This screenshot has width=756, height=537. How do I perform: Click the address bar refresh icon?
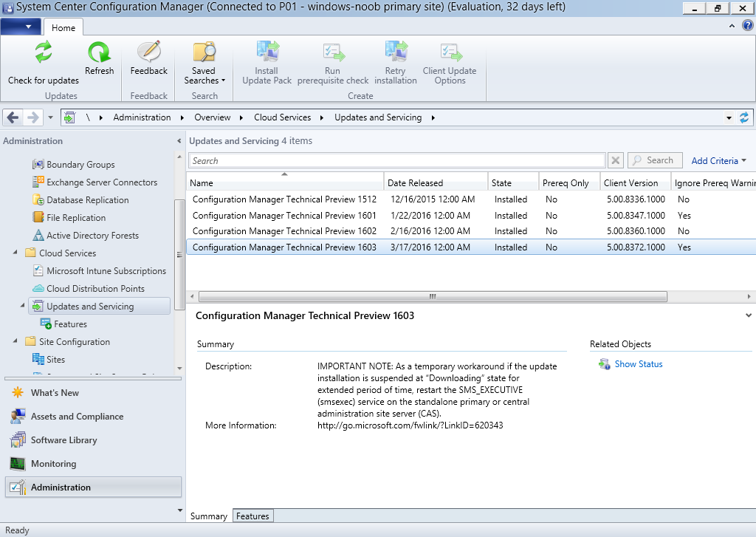744,117
